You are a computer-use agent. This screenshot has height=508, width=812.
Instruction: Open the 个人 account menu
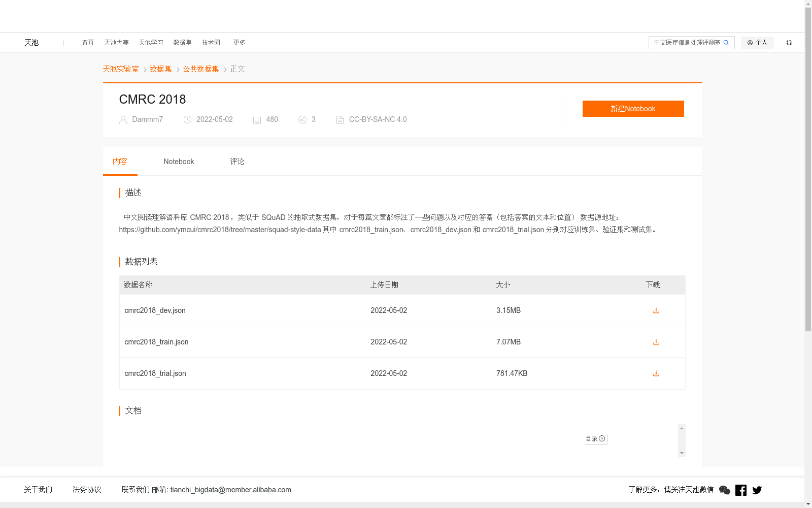757,43
